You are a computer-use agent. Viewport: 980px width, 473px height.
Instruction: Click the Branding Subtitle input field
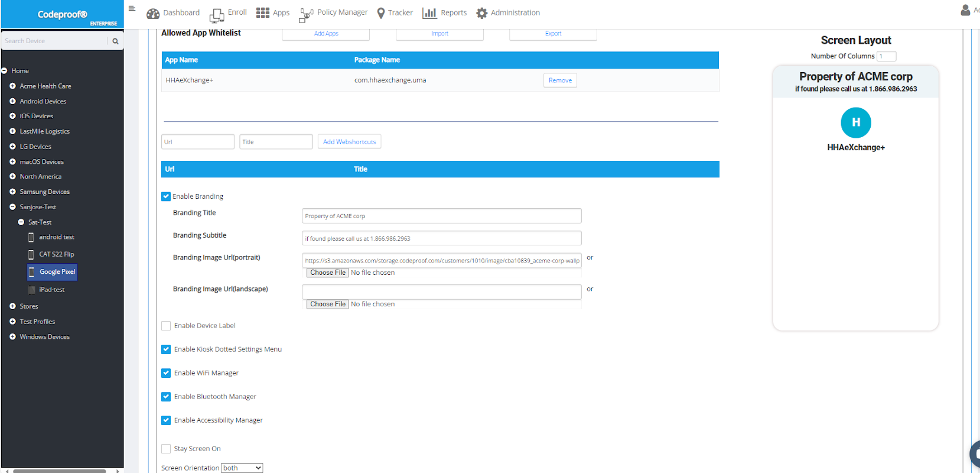[x=442, y=238]
